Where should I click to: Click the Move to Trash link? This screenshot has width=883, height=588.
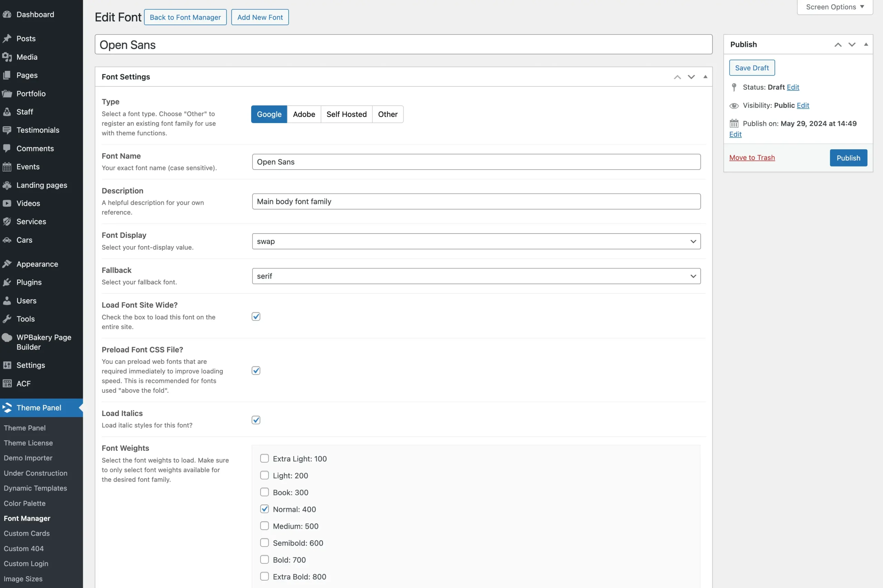point(752,158)
